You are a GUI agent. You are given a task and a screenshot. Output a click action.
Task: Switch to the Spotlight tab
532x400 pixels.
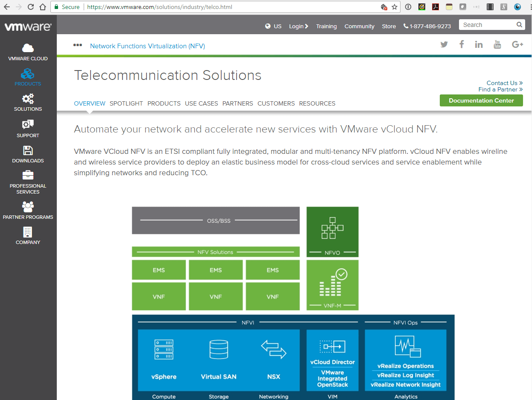click(x=126, y=103)
